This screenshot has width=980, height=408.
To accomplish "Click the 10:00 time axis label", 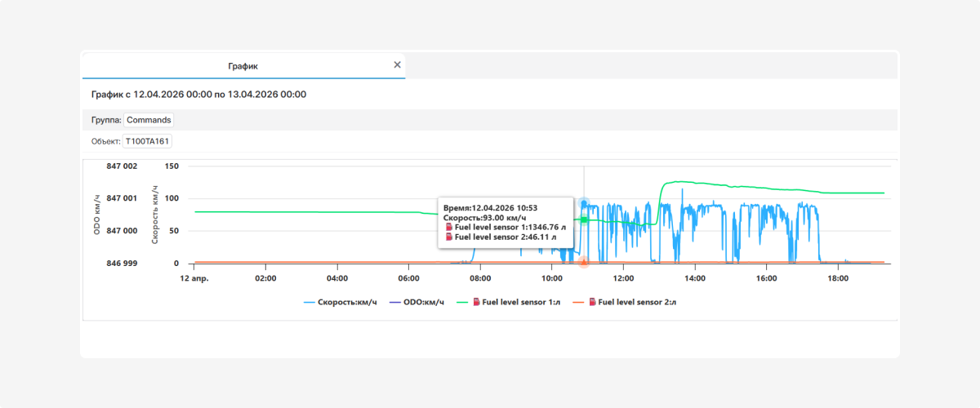I will (x=552, y=278).
